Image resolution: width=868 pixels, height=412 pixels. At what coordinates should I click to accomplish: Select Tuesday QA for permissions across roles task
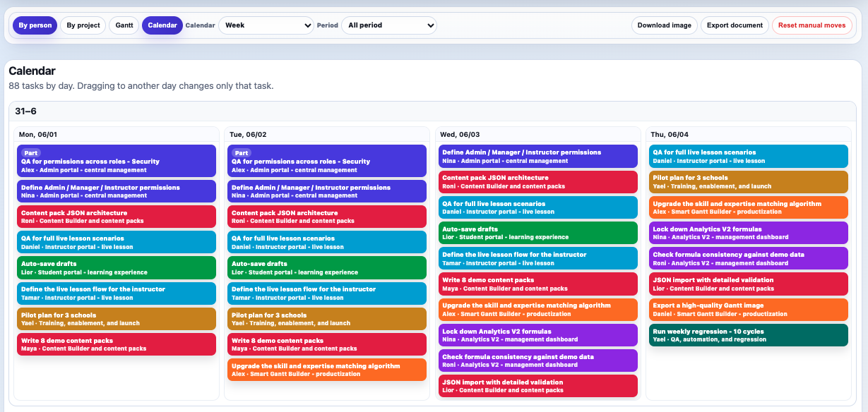point(327,161)
